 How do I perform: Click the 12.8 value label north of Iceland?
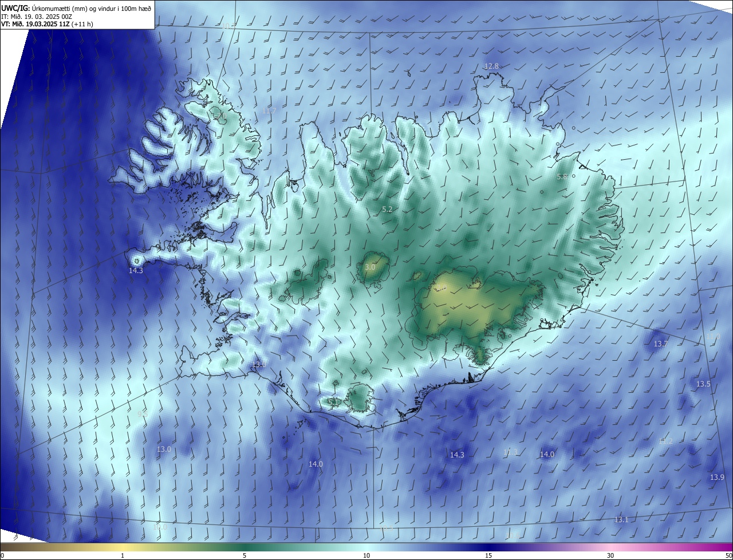(x=492, y=66)
